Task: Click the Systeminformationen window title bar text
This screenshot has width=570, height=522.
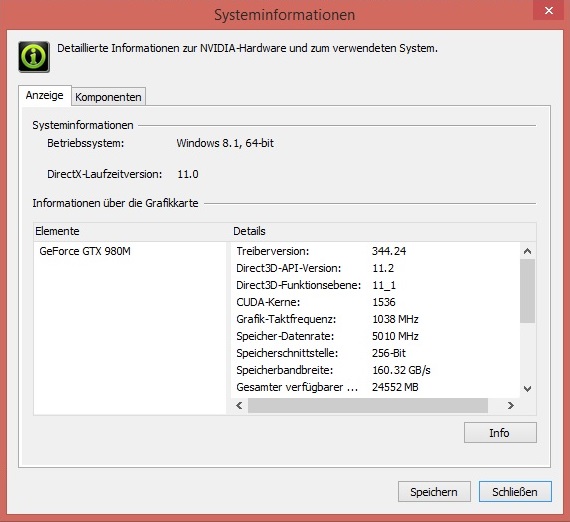Action: [285, 15]
